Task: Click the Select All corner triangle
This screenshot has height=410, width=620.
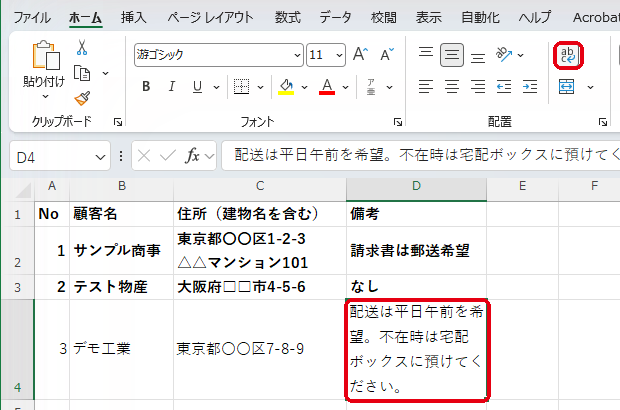Action: (x=23, y=191)
